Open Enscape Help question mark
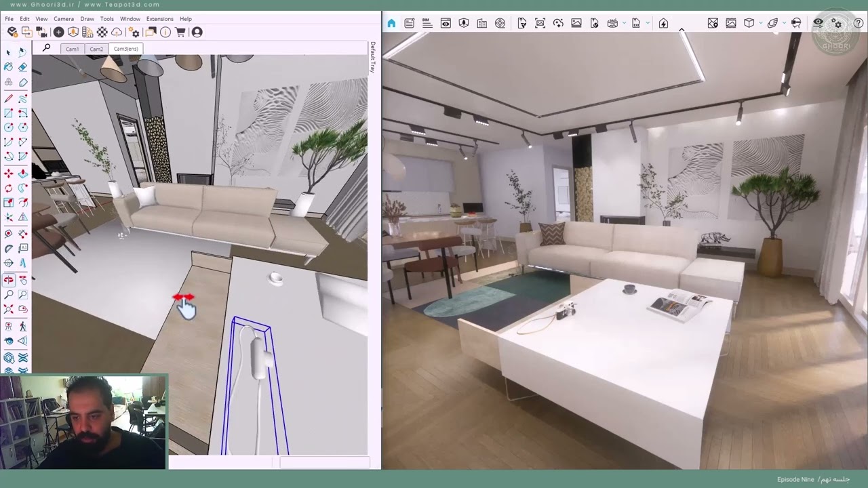Image resolution: width=868 pixels, height=488 pixels. tap(857, 23)
